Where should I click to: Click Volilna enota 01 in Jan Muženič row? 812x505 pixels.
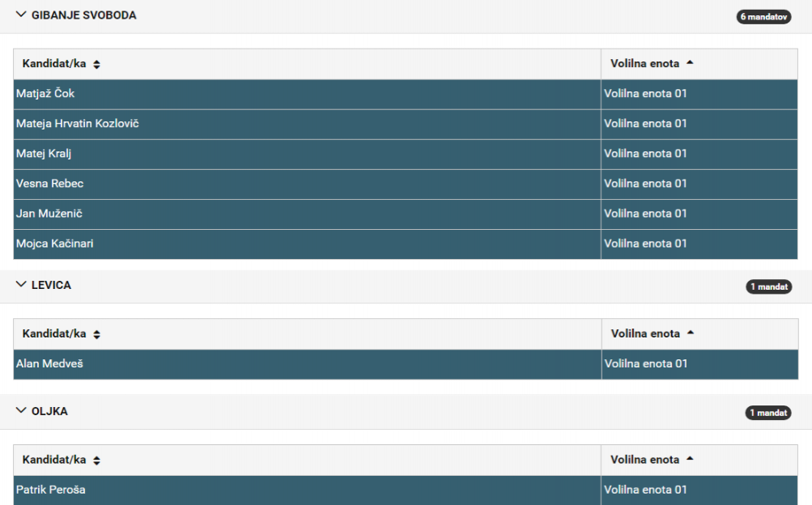[645, 214]
